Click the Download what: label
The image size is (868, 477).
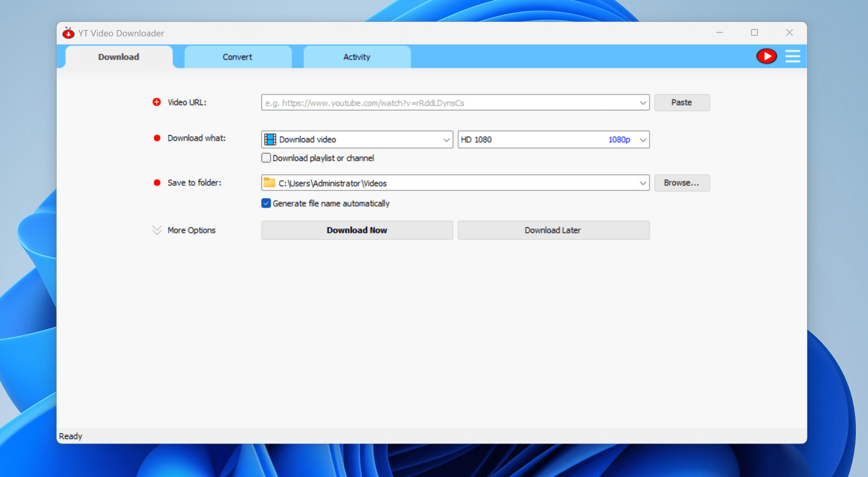196,138
